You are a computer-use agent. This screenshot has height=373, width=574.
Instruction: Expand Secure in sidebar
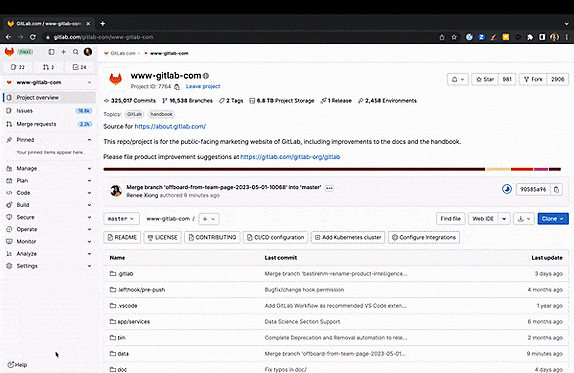(x=49, y=217)
